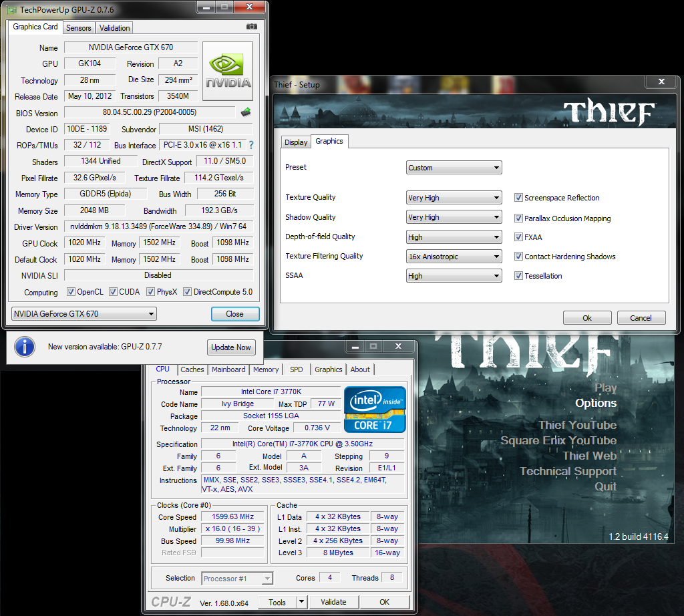Toggle the DirectCompute 5.0 checkbox
The image size is (684, 616).
coord(187,292)
